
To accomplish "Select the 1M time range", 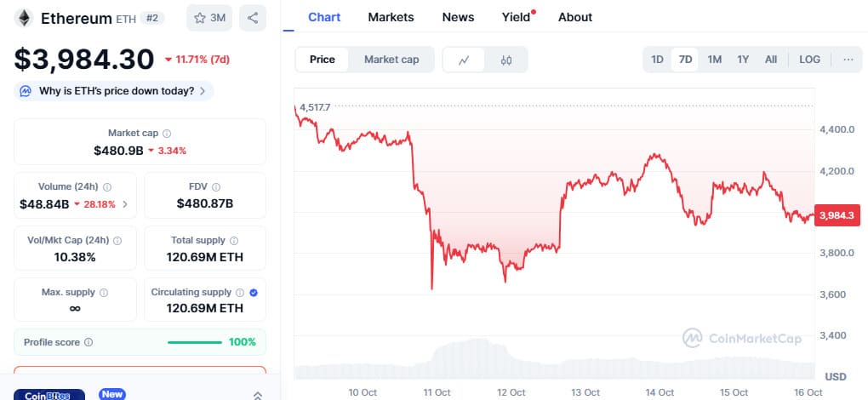I will 714,60.
